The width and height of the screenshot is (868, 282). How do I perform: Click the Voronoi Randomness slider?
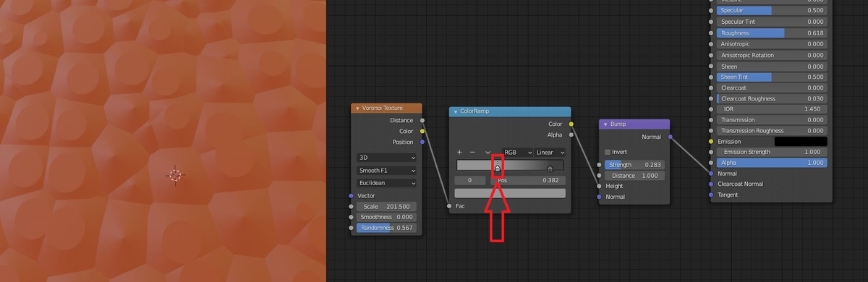tap(386, 227)
